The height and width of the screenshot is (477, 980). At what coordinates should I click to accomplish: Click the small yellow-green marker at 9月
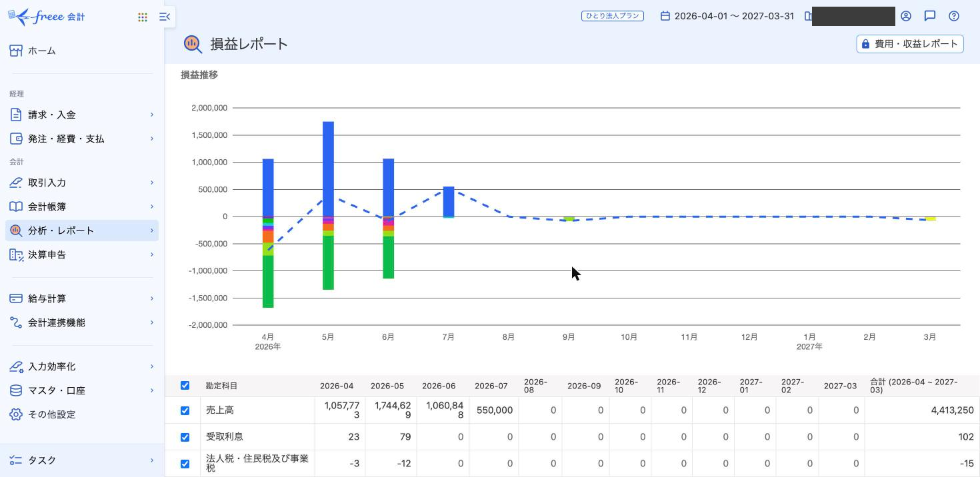[x=569, y=219]
